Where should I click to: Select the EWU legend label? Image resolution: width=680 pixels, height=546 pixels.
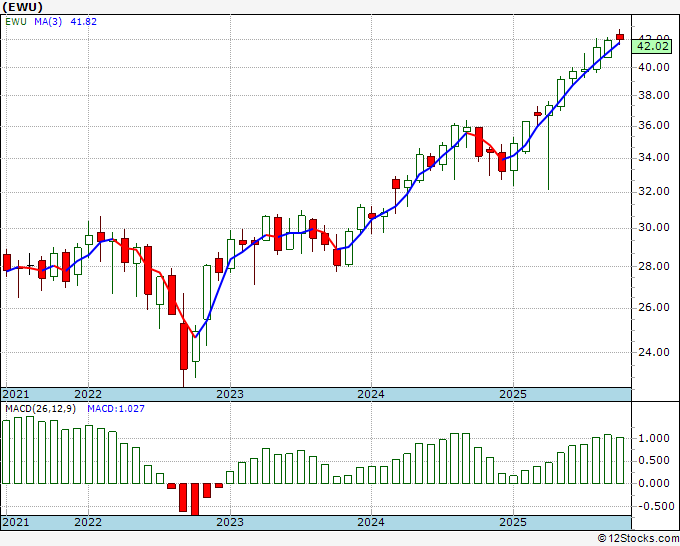click(16, 22)
